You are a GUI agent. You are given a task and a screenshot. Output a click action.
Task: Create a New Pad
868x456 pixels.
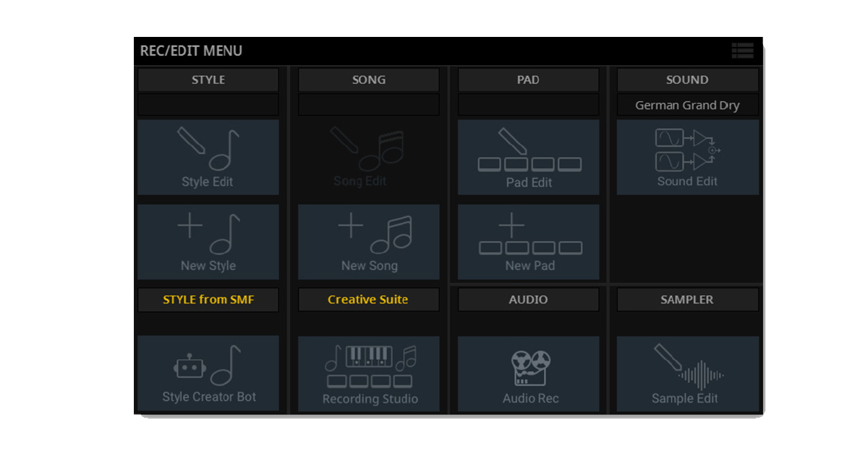[x=528, y=242]
